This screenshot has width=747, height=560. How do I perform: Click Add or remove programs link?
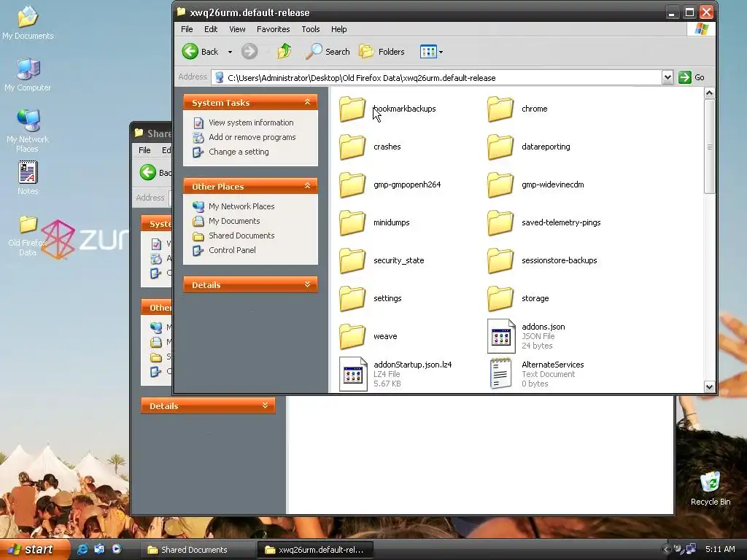pyautogui.click(x=252, y=137)
